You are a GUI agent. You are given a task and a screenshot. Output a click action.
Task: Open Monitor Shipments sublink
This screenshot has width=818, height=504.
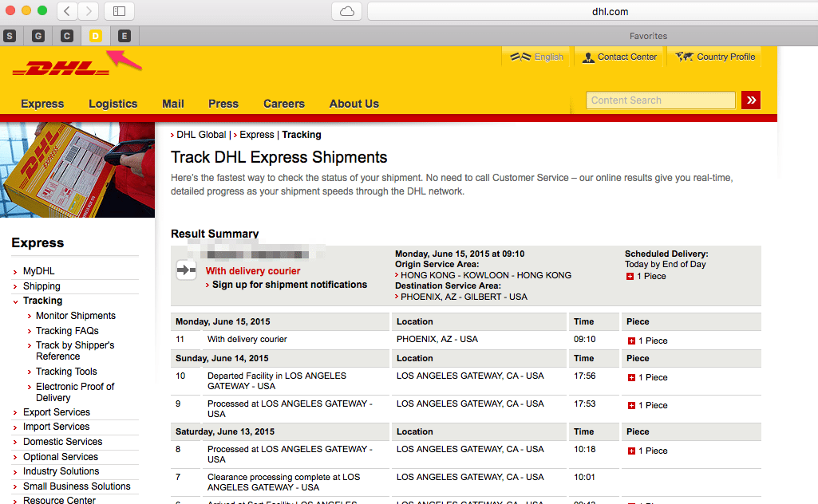click(76, 316)
